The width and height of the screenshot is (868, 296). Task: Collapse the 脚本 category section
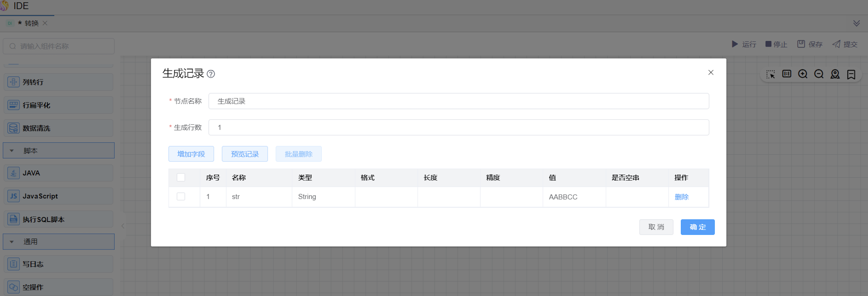tap(12, 151)
